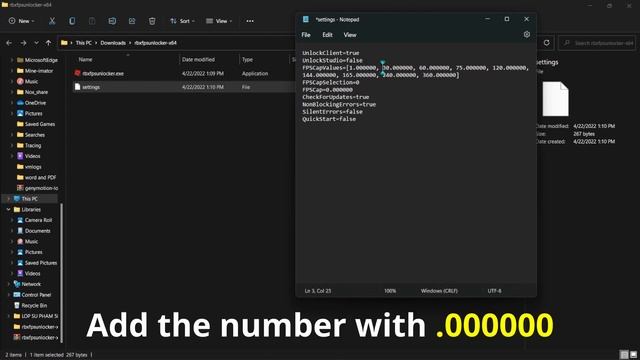Click the Explorer Refresh icon
640x360 pixels.
point(547,42)
